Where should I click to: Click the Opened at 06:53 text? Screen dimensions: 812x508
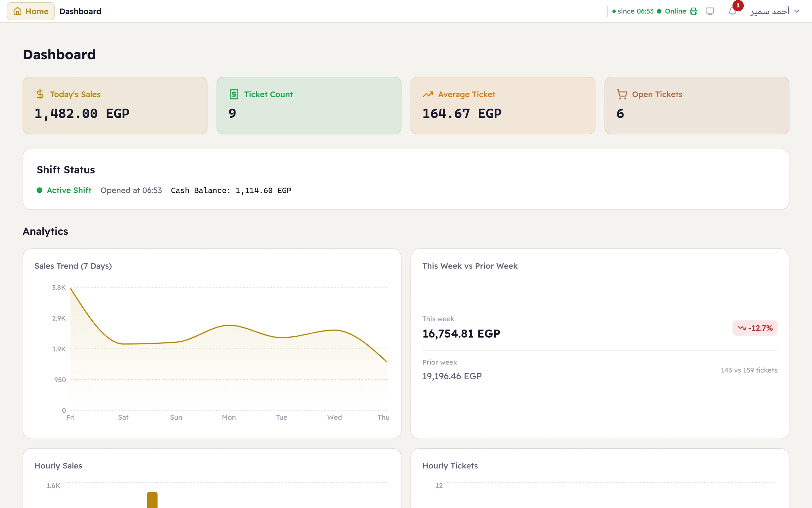coord(131,190)
